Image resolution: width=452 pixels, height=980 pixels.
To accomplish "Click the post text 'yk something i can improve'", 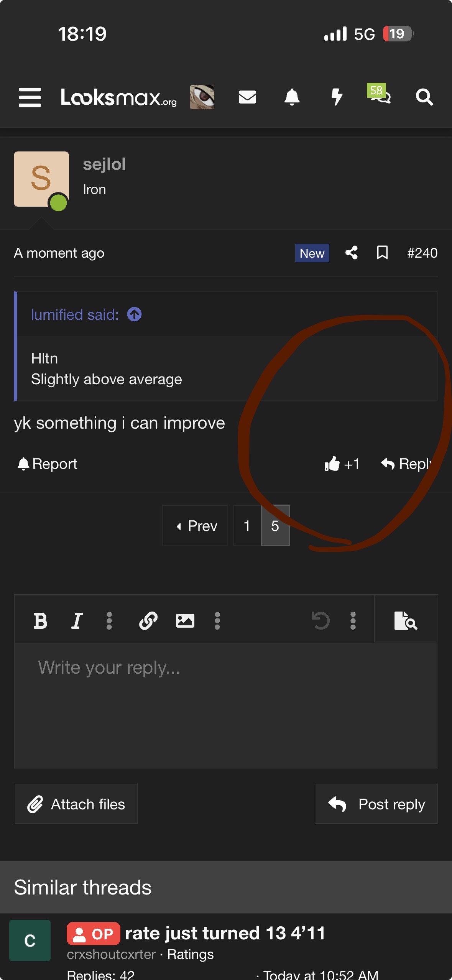I will tap(119, 423).
